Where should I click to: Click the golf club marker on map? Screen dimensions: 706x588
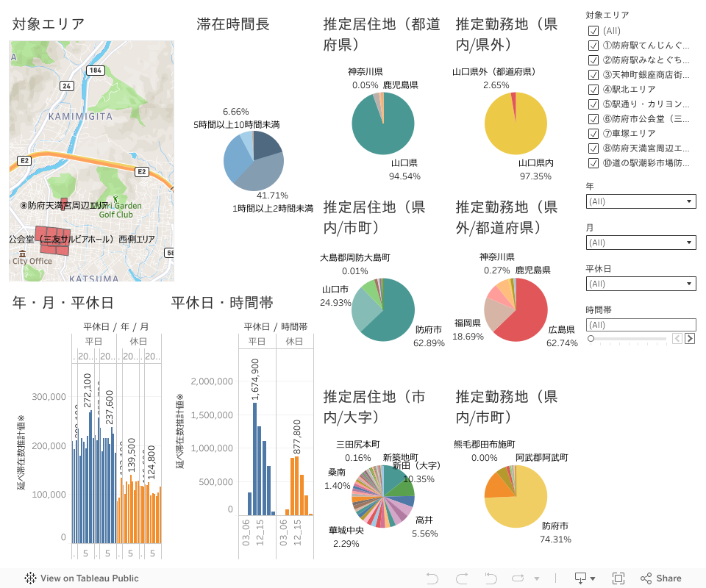[115, 198]
